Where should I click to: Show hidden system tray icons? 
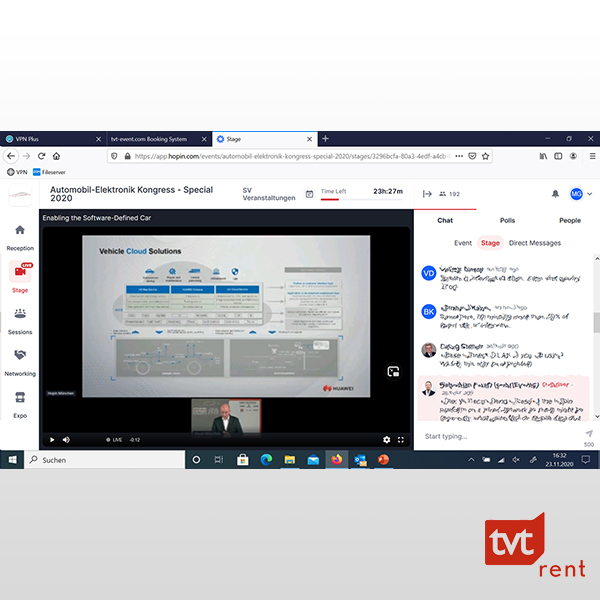point(471,460)
